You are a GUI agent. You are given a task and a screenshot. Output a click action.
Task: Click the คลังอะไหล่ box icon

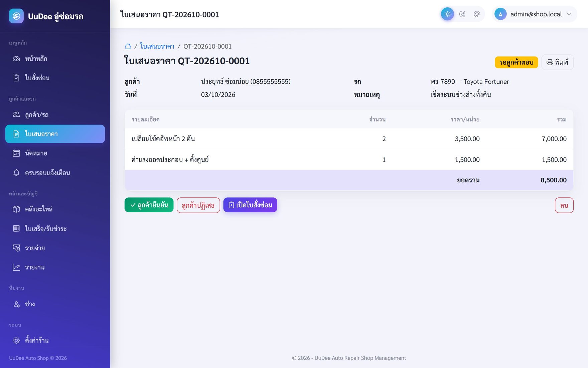[16, 209]
